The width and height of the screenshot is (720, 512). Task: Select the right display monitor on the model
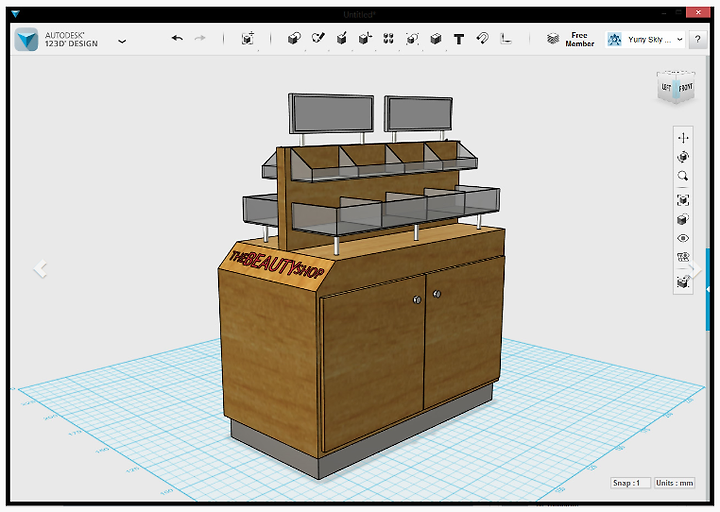pos(418,114)
